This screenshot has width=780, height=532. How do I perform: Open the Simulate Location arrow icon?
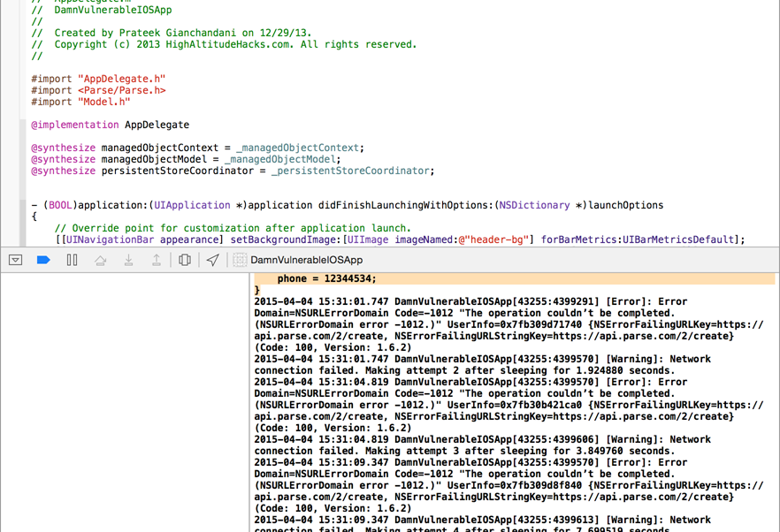coord(213,260)
